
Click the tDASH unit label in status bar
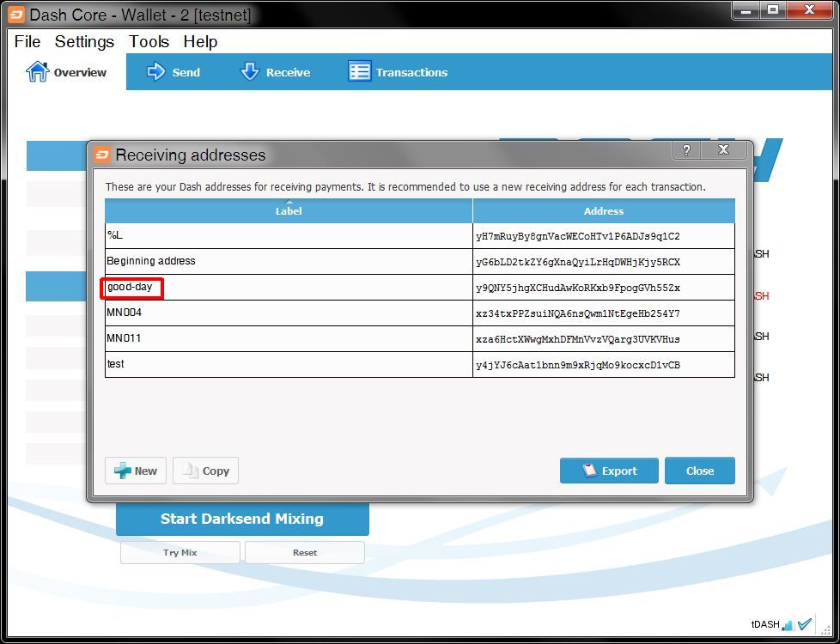[765, 625]
